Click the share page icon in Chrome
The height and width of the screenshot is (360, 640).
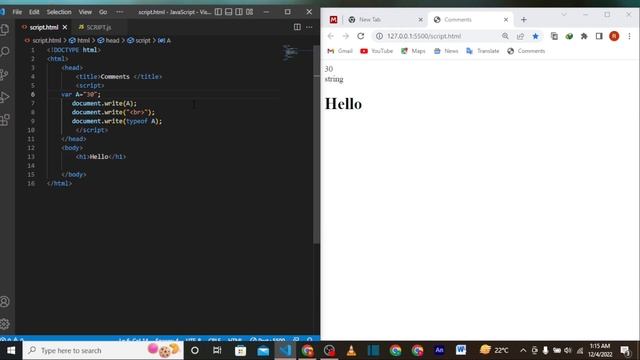pos(520,36)
